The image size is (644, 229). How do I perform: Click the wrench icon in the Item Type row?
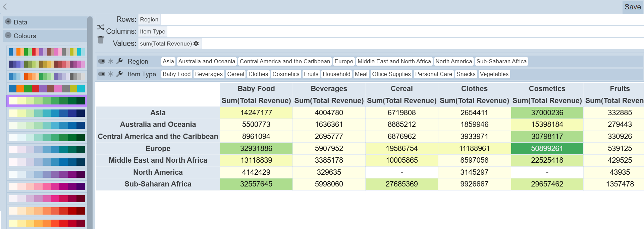119,74
